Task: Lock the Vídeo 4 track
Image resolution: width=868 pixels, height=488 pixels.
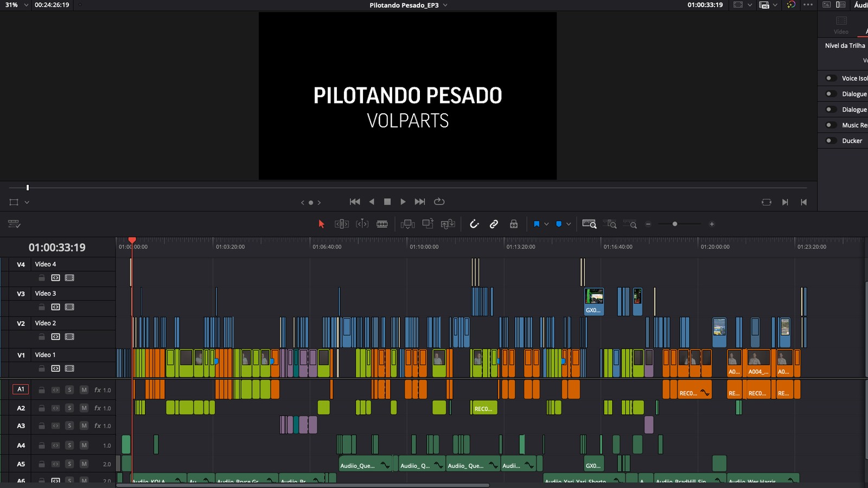Action: pos(42,278)
